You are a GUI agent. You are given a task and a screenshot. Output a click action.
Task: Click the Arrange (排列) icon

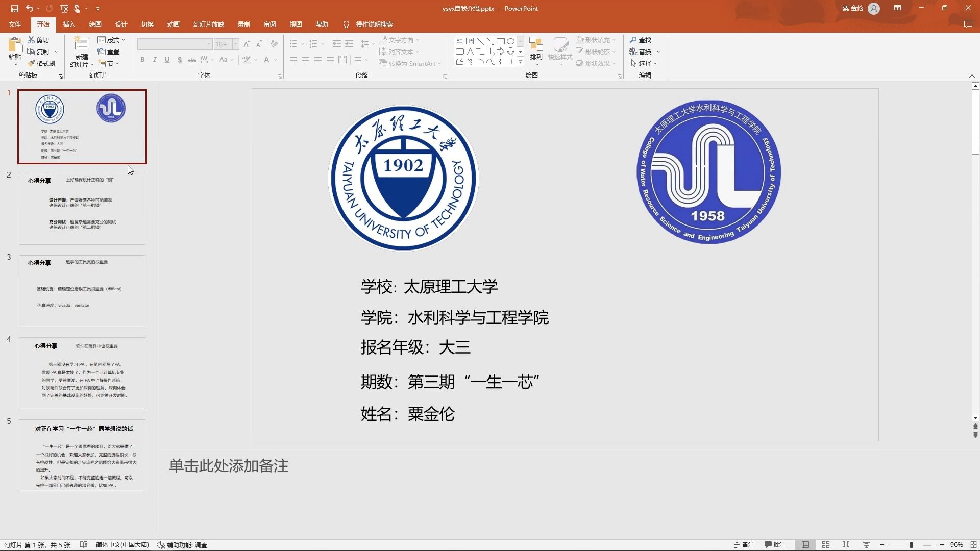[536, 44]
